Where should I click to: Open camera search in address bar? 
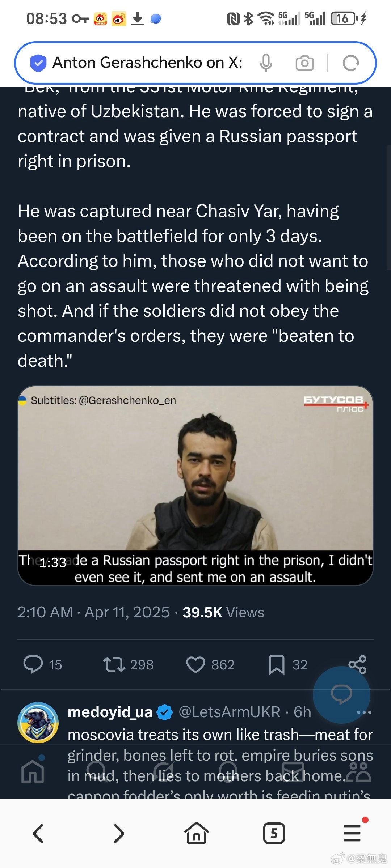click(x=304, y=63)
